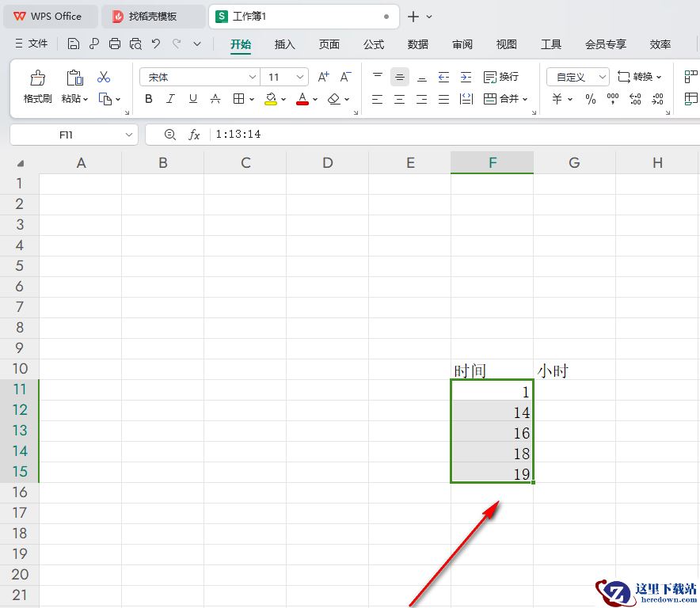Click in the formula bar showing 1:13:14
Screen dimensions: 700x608
point(455,135)
